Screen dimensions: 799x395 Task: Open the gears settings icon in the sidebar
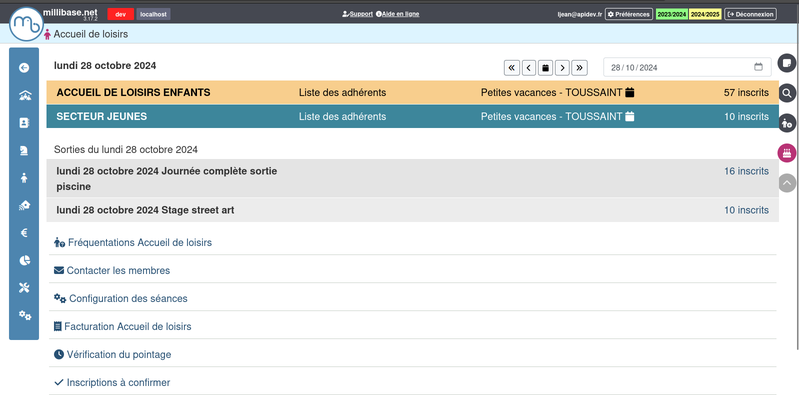[x=24, y=315]
